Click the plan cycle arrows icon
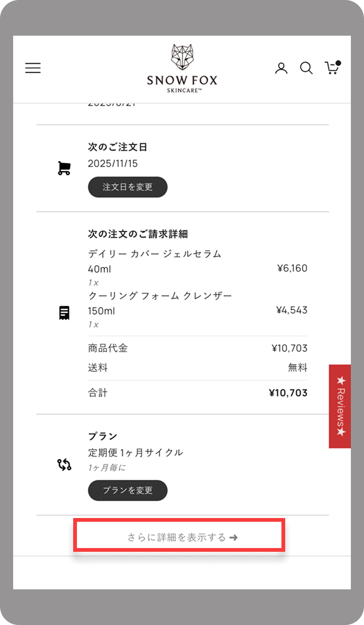Viewport: 364px width, 625px height. 64,465
